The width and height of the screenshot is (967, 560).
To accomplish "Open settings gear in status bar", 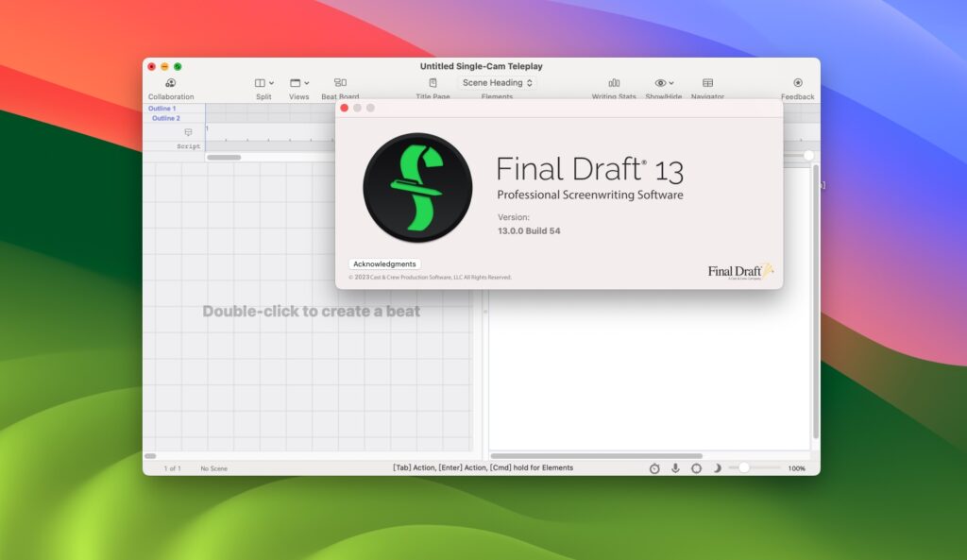I will pos(696,467).
